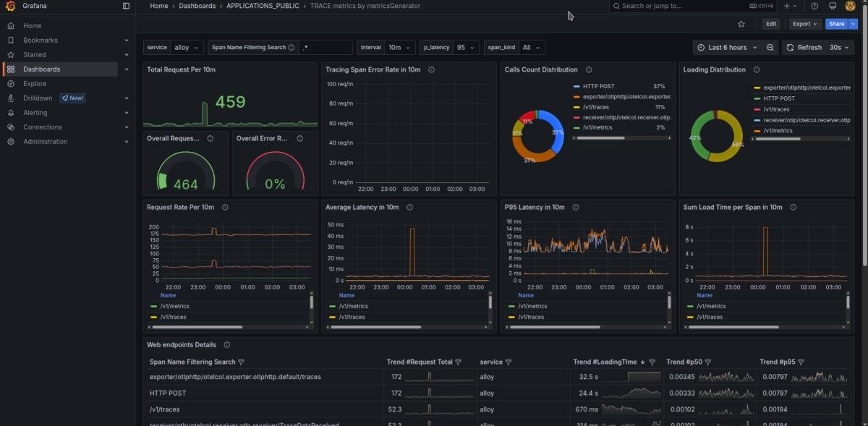Open the interval 10m dropdown

click(x=400, y=48)
